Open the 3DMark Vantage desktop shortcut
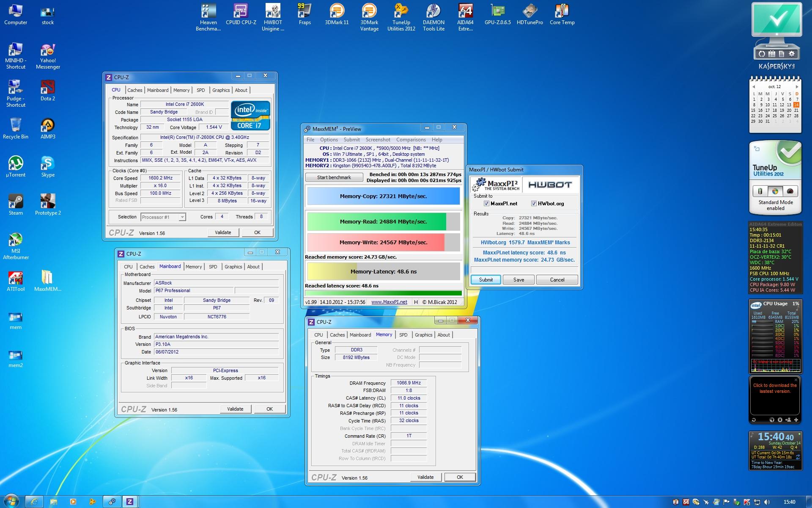The image size is (812, 508). 369,17
